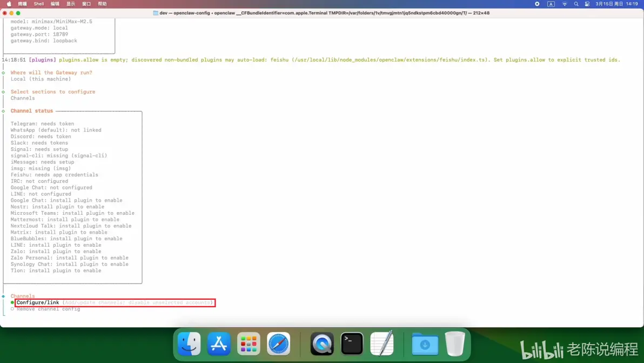Open Trash in the Dock
Screen dimensions: 644x363
(x=455, y=344)
